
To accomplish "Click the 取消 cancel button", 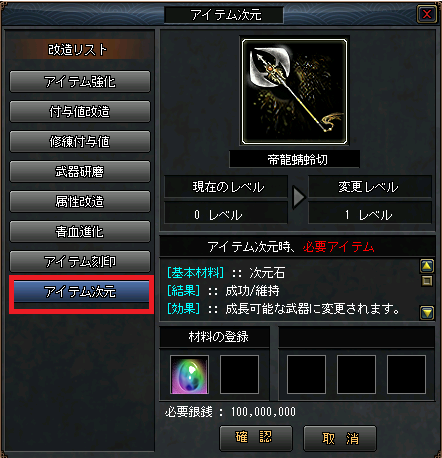I will coord(340,438).
